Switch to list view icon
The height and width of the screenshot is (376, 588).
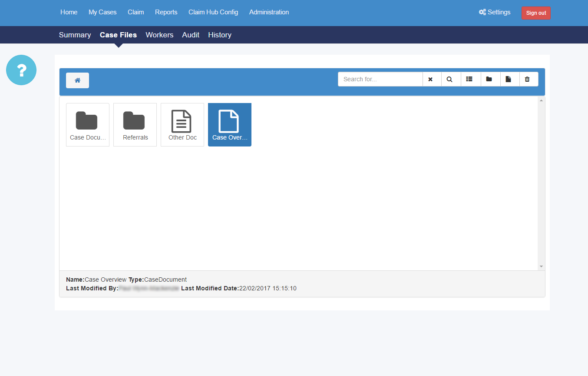[x=469, y=80]
